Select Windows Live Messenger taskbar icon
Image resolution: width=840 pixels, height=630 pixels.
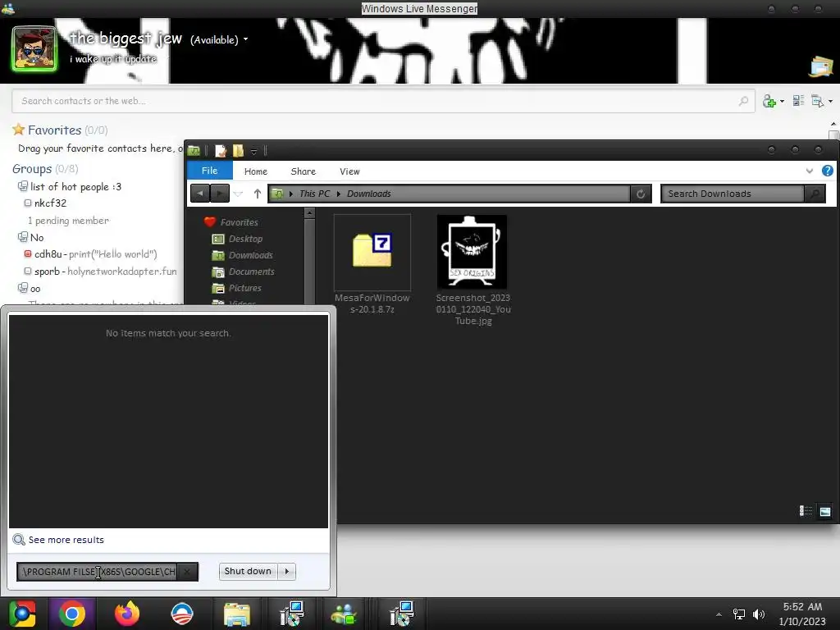pyautogui.click(x=344, y=614)
